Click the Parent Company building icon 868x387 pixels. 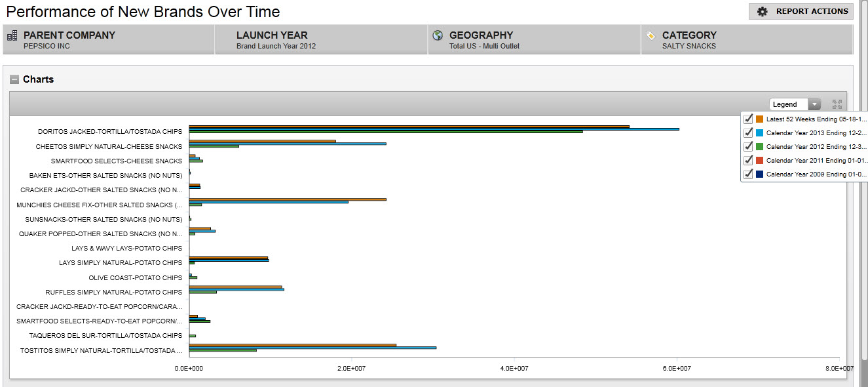pos(12,35)
